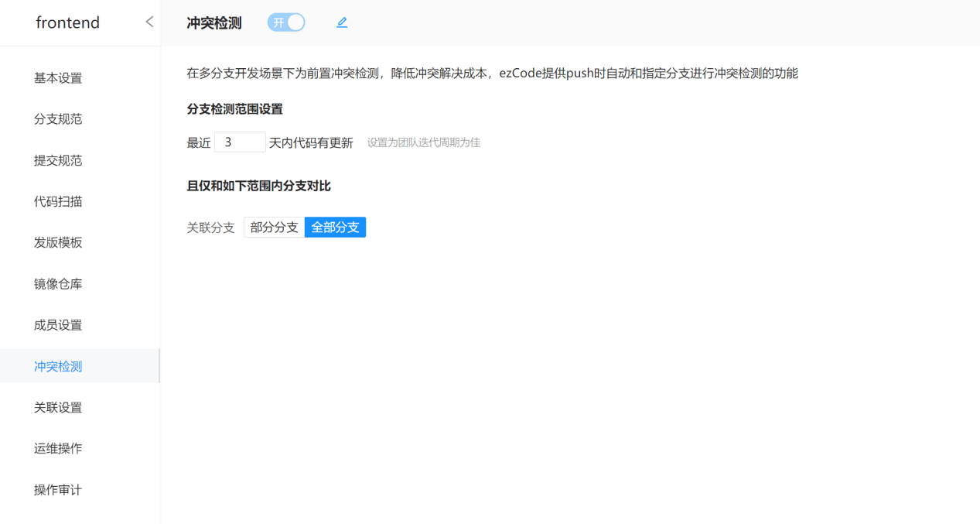This screenshot has height=524, width=980.
Task: Click the 关联分支 label
Action: (x=210, y=228)
